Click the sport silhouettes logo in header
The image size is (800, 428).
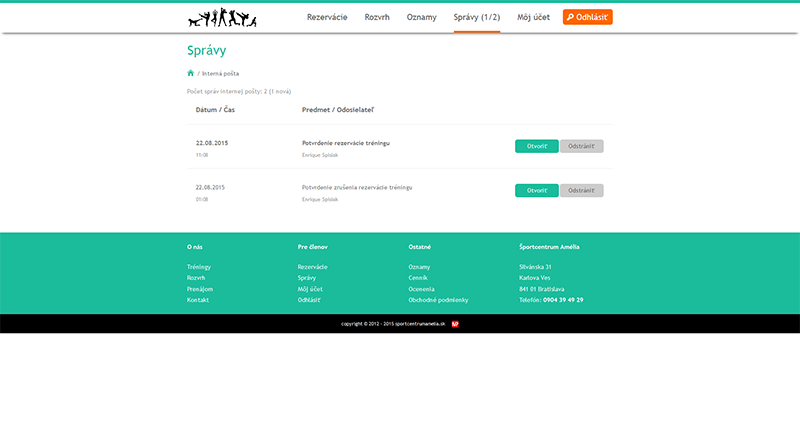[222, 18]
